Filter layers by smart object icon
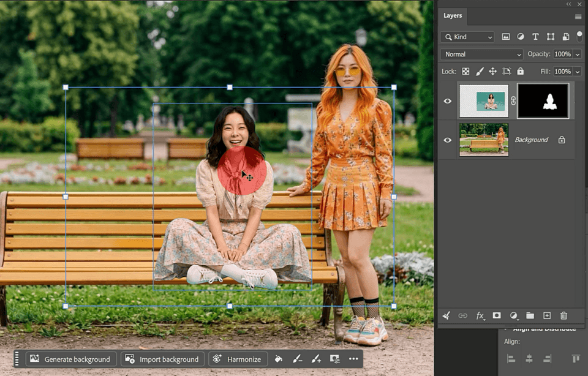588x376 pixels. [x=566, y=37]
